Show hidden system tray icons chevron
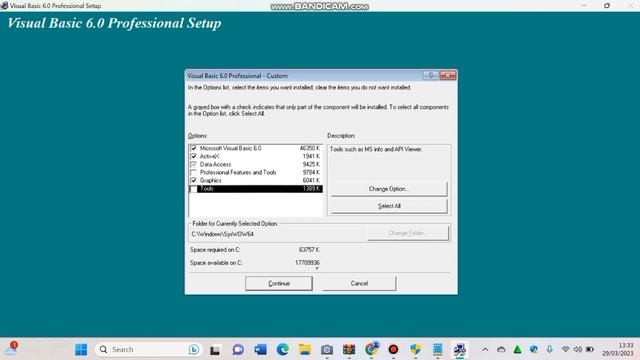This screenshot has height=360, width=640. (485, 349)
